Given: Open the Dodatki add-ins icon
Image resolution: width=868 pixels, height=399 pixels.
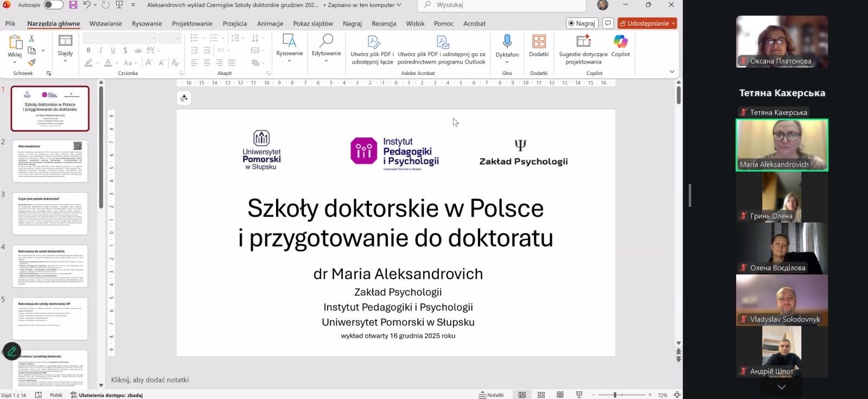Looking at the screenshot, I should pyautogui.click(x=539, y=42).
